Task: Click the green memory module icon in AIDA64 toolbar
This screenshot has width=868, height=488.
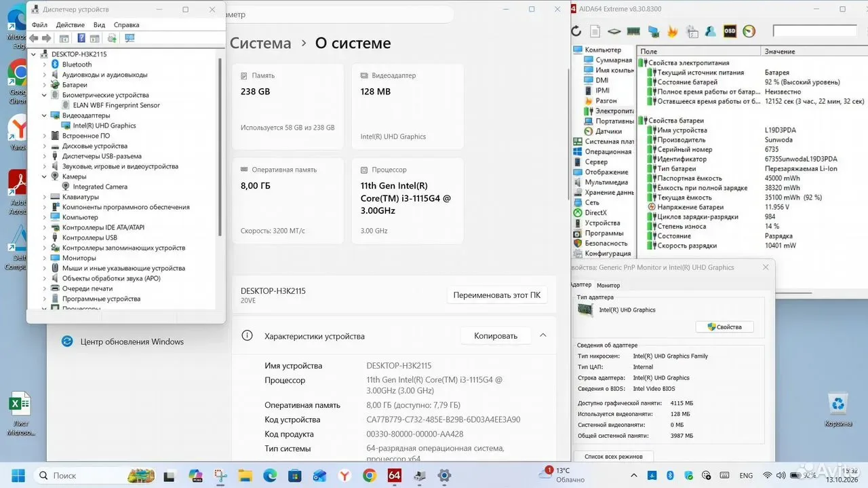Action: [x=633, y=31]
